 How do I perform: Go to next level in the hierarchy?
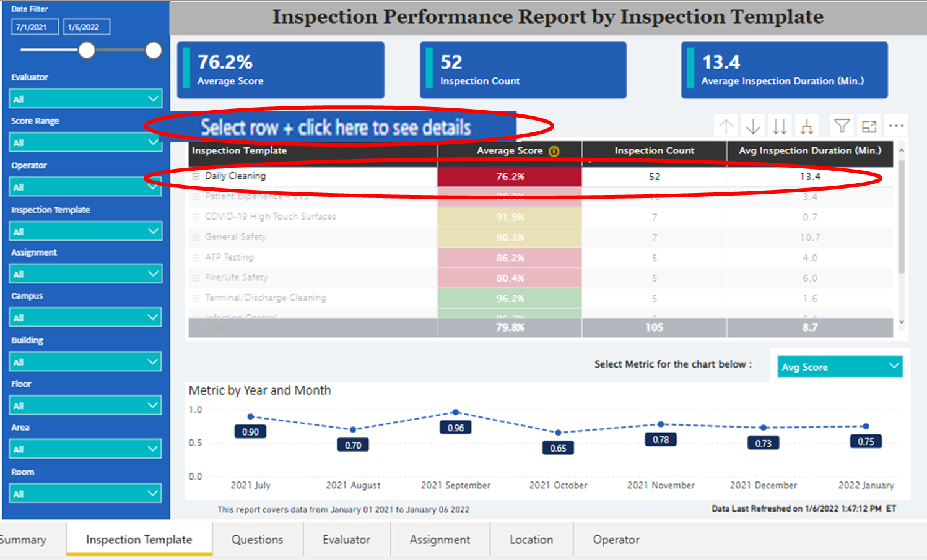pyautogui.click(x=780, y=125)
